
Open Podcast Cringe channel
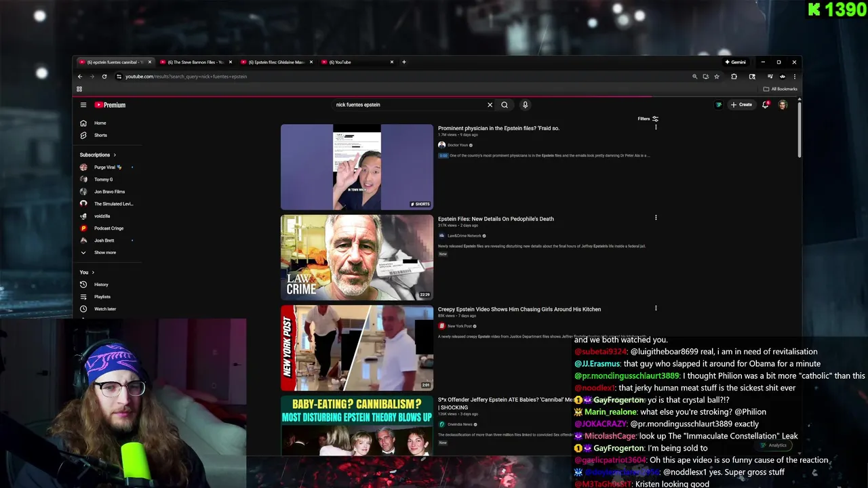pyautogui.click(x=107, y=228)
